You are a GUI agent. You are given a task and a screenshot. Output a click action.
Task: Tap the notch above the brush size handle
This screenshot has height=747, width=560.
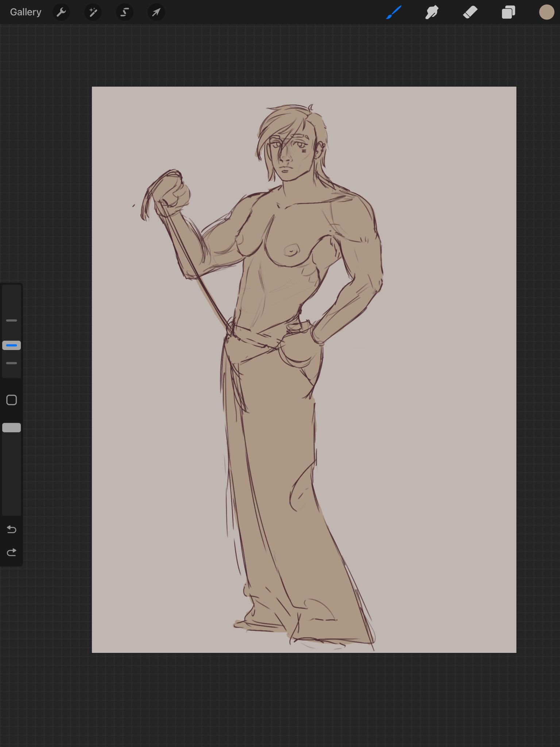(x=12, y=321)
